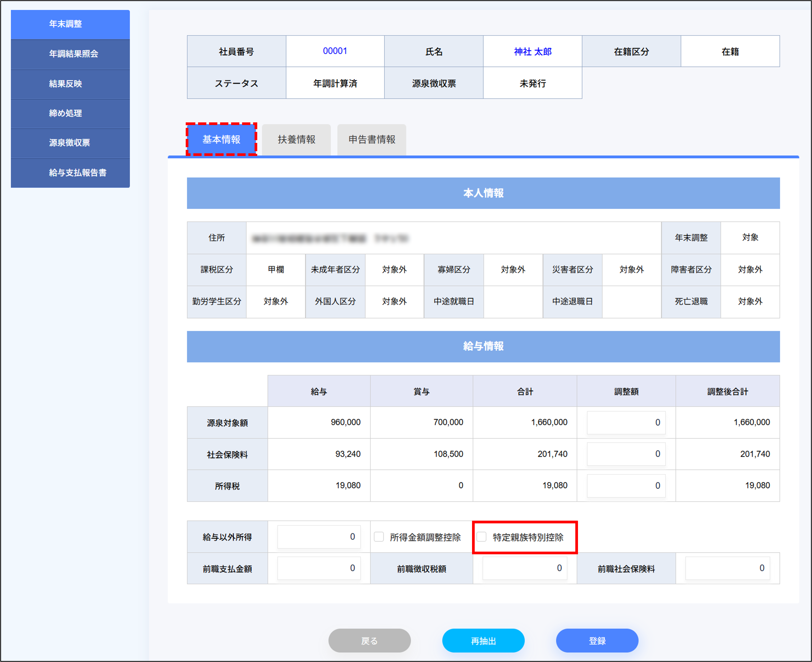Select the 基本情報 tab
Viewport: 812px width, 662px height.
[x=221, y=139]
